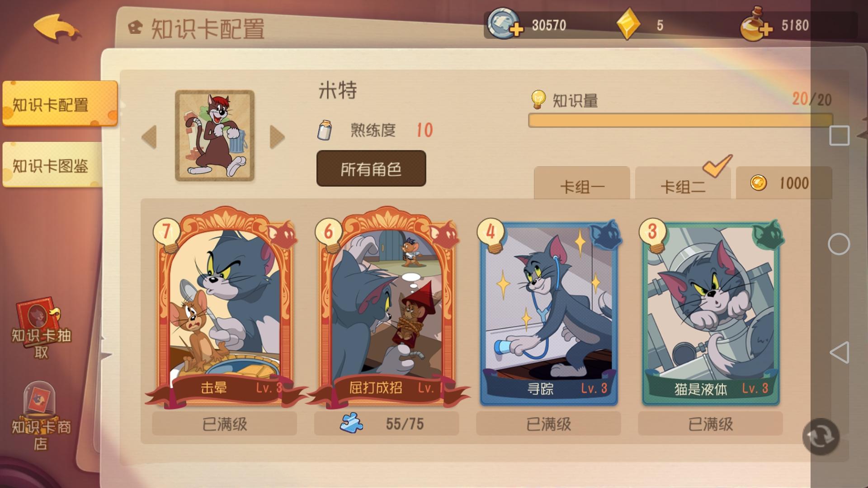Tap the 知识量 progress bar
The image size is (868, 488).
coord(680,120)
